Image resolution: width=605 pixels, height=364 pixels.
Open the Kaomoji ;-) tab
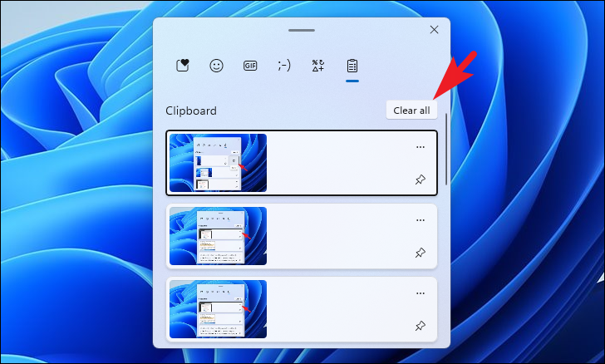pyautogui.click(x=284, y=66)
